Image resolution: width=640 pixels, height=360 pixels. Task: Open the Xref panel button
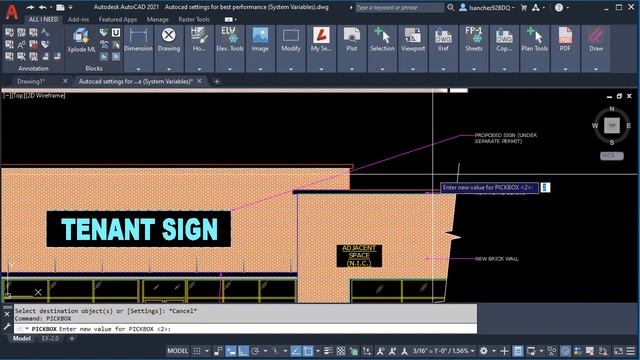point(443,41)
